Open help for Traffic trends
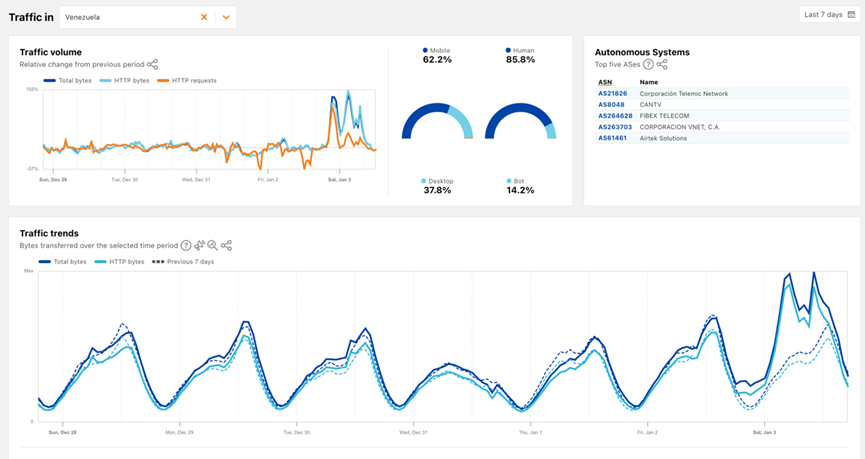Image resolution: width=865 pixels, height=459 pixels. pos(186,245)
